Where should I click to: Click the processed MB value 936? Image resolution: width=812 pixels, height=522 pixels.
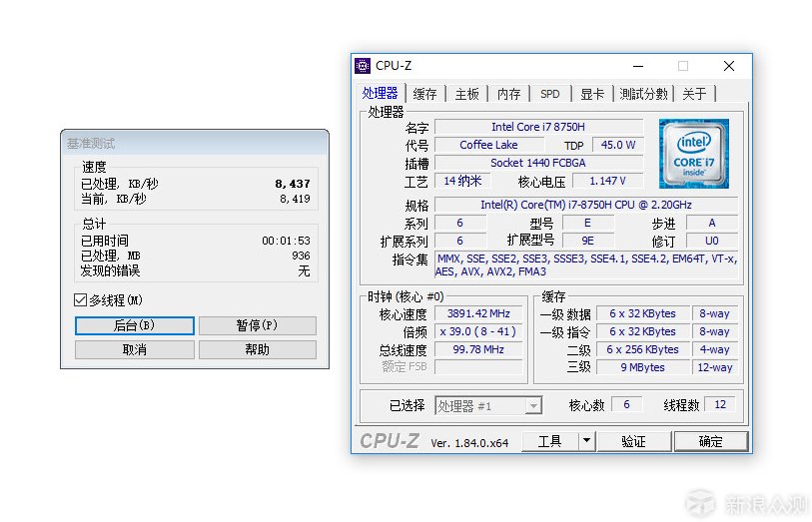pyautogui.click(x=301, y=256)
